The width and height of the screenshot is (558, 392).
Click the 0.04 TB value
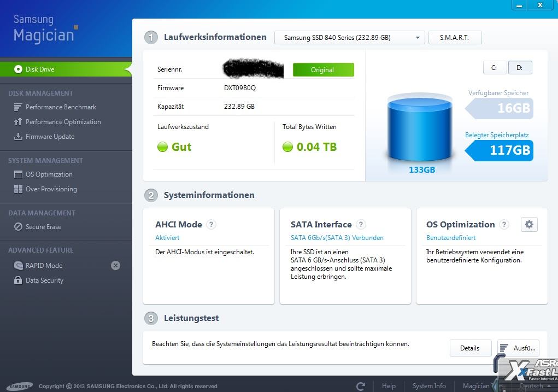pyautogui.click(x=317, y=147)
